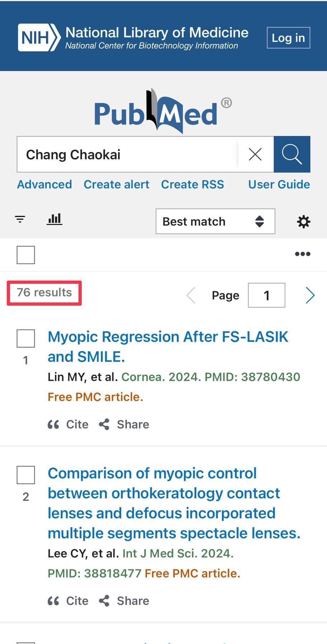Screen dimensions: 327x644
Task: Check the box for result 1
Action: [26, 338]
